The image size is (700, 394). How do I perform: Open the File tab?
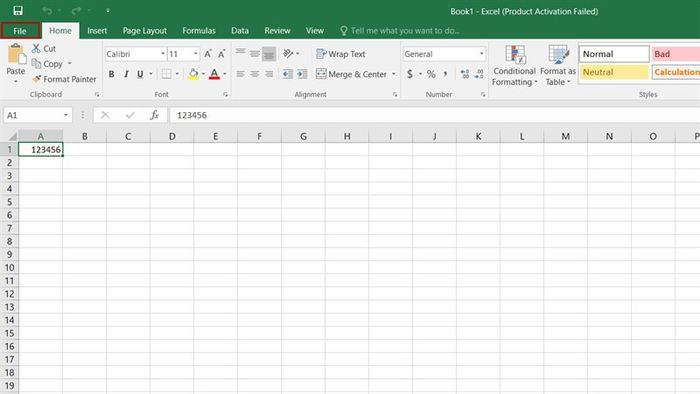coord(20,31)
